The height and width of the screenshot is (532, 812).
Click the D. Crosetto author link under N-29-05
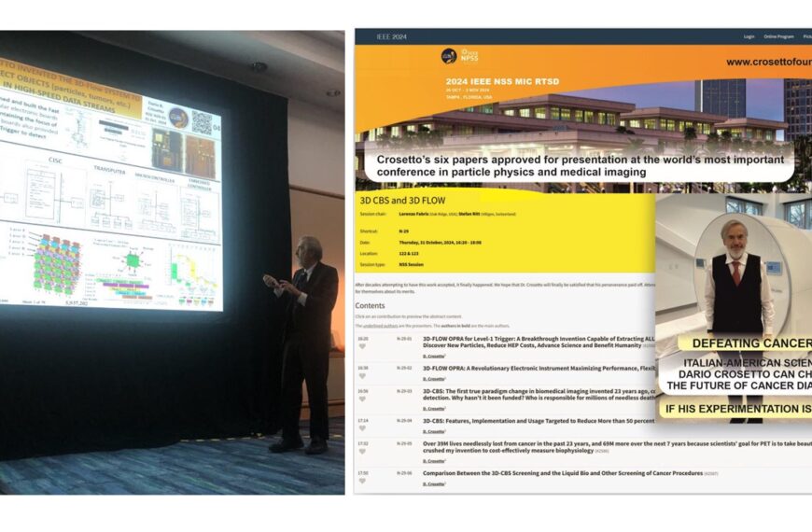[434, 461]
